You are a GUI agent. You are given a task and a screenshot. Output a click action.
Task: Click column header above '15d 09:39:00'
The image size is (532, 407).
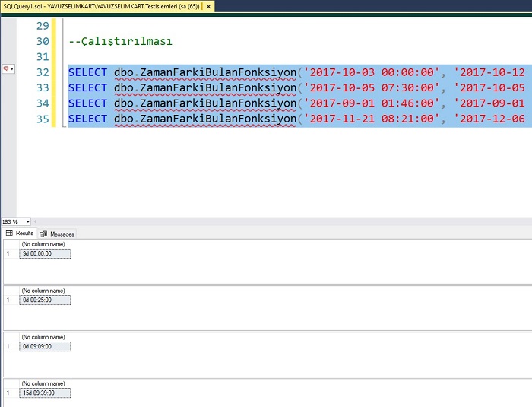43,383
